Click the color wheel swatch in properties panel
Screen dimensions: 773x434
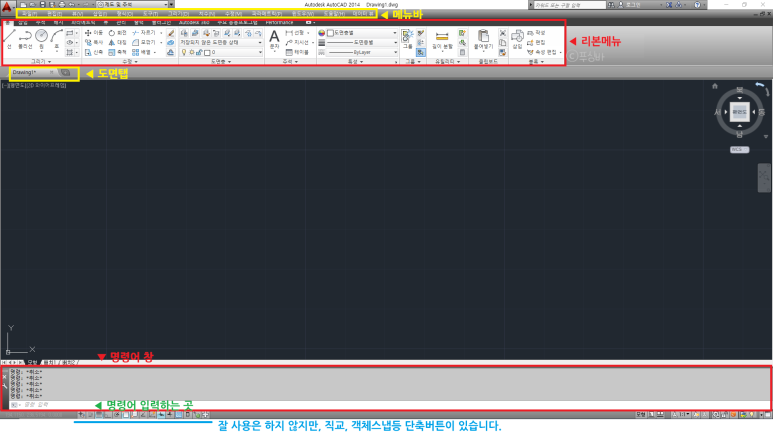321,33
